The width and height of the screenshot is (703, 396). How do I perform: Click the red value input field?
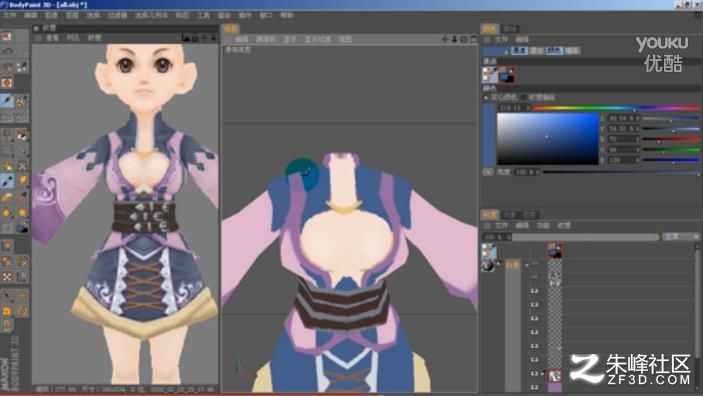[623, 139]
